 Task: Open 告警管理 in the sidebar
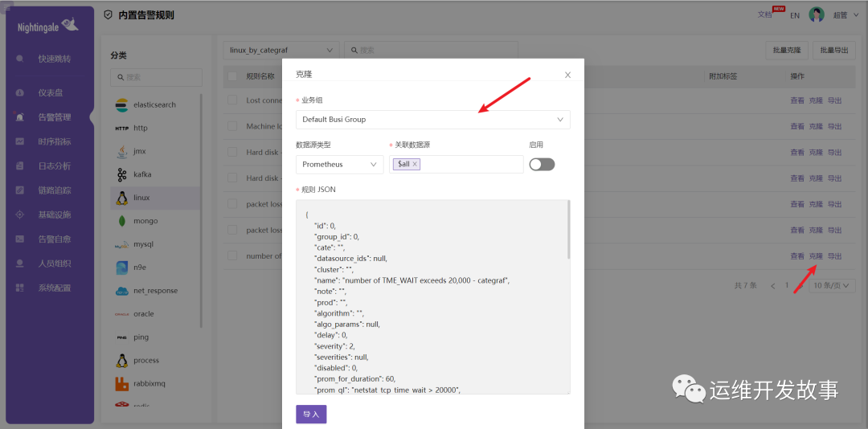pyautogui.click(x=55, y=117)
